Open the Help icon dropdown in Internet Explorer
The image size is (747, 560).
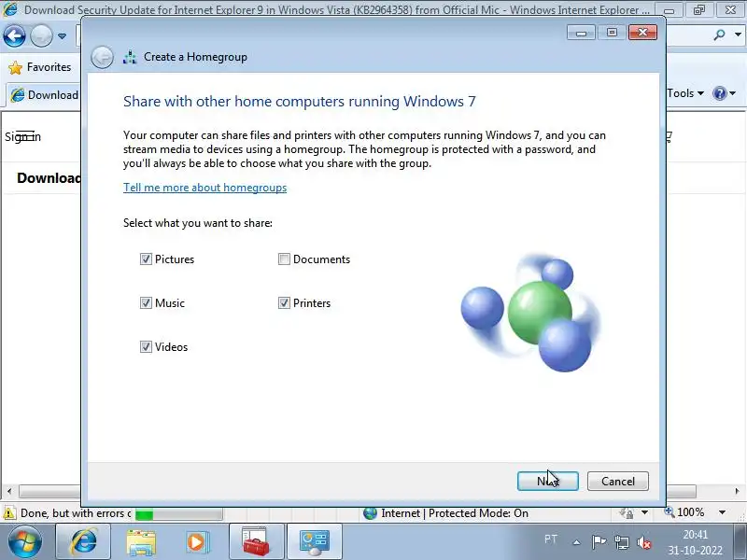pos(725,93)
